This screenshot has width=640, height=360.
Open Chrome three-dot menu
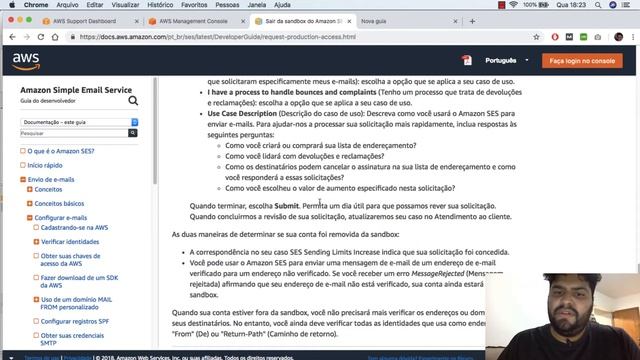pyautogui.click(x=633, y=37)
